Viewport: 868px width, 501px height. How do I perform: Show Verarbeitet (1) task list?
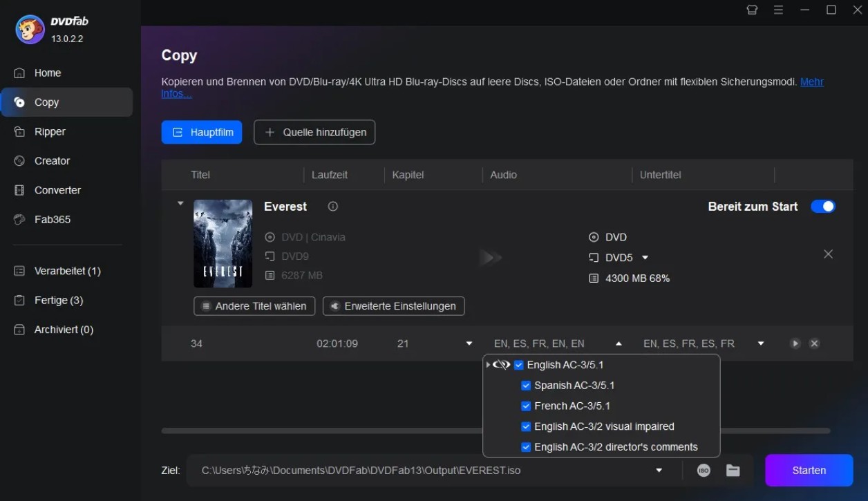(x=66, y=271)
